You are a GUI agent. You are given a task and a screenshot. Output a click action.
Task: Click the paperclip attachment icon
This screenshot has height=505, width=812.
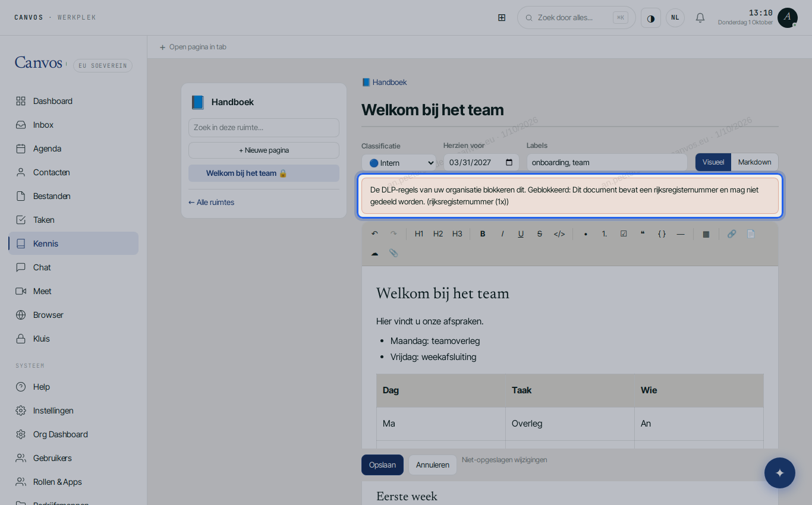pos(394,252)
